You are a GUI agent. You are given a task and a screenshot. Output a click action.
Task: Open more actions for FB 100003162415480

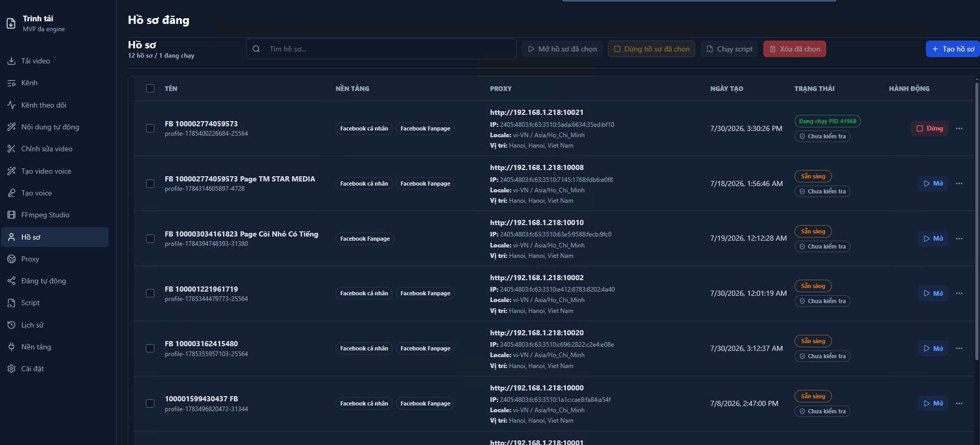click(x=959, y=348)
